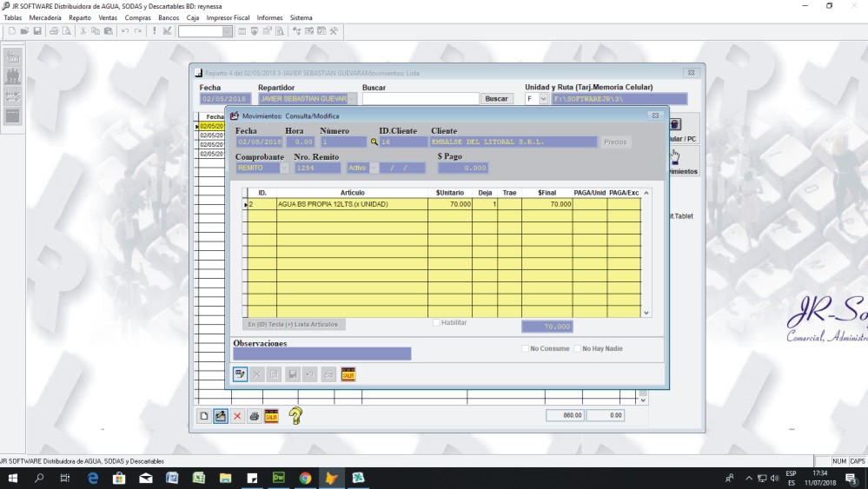Open the Informes menu
This screenshot has height=489, width=868.
(269, 17)
